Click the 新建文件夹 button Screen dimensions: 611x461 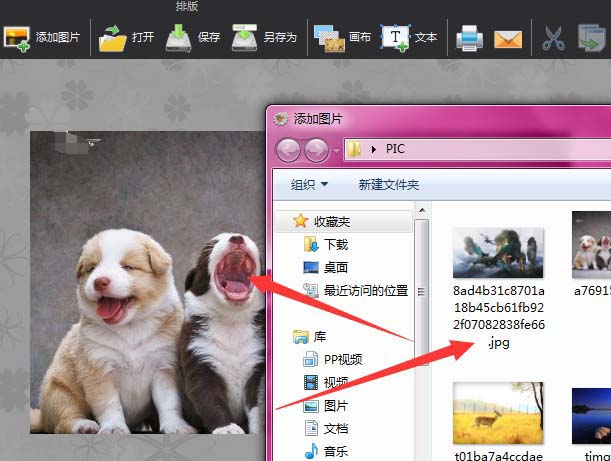(388, 184)
